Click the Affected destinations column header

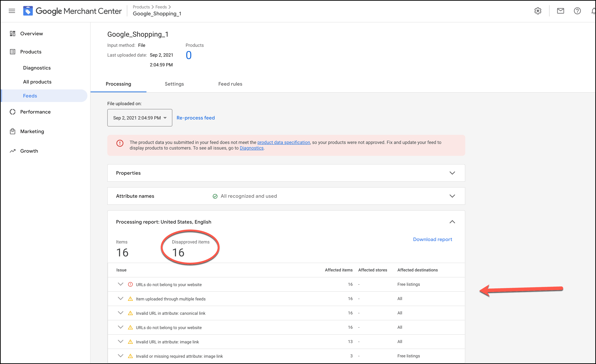point(418,270)
